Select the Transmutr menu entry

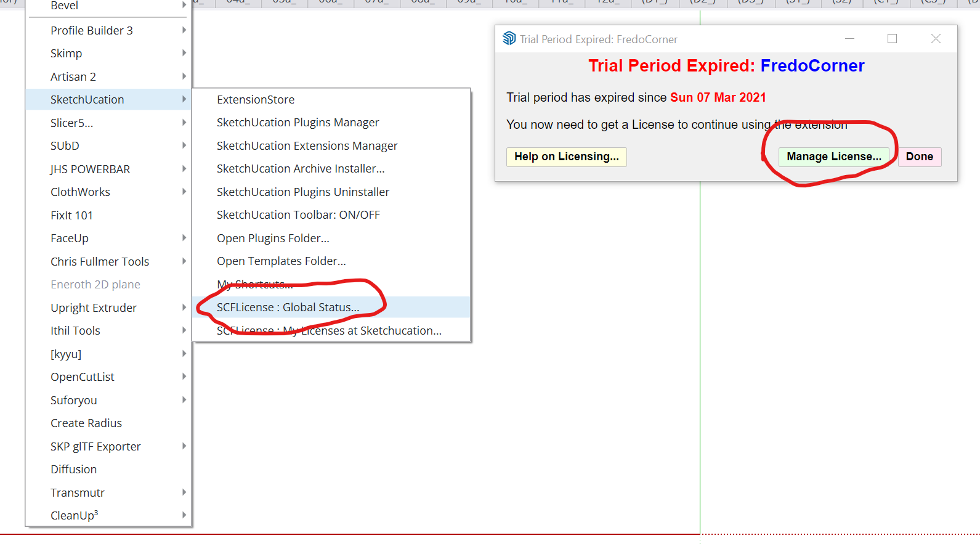point(108,492)
